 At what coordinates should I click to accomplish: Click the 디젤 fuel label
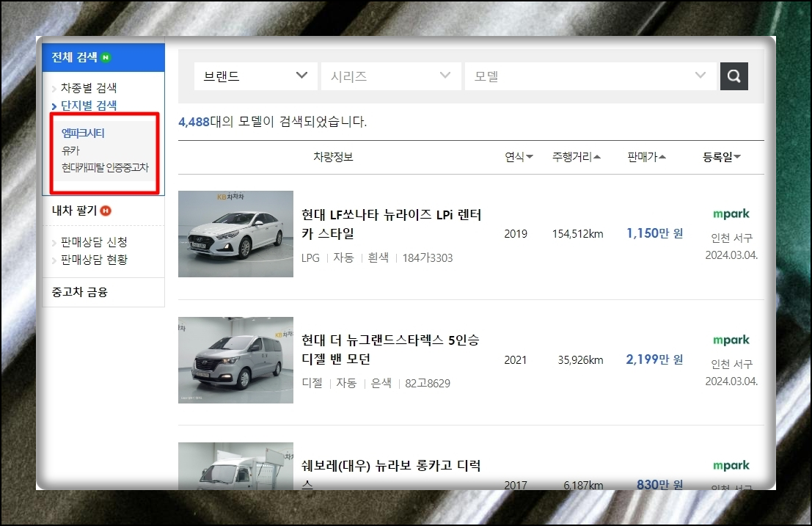[x=312, y=383]
